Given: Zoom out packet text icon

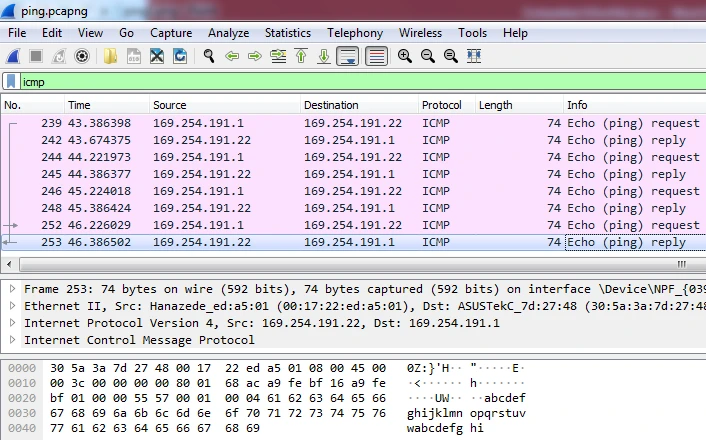Looking at the screenshot, I should (428, 56).
